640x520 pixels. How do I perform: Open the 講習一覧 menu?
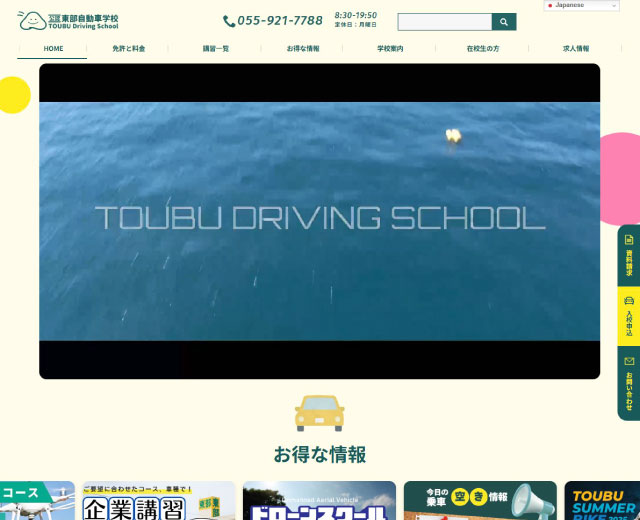[216, 49]
